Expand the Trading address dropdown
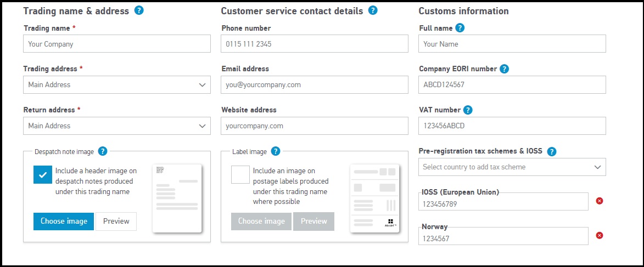The width and height of the screenshot is (644, 267). 116,85
